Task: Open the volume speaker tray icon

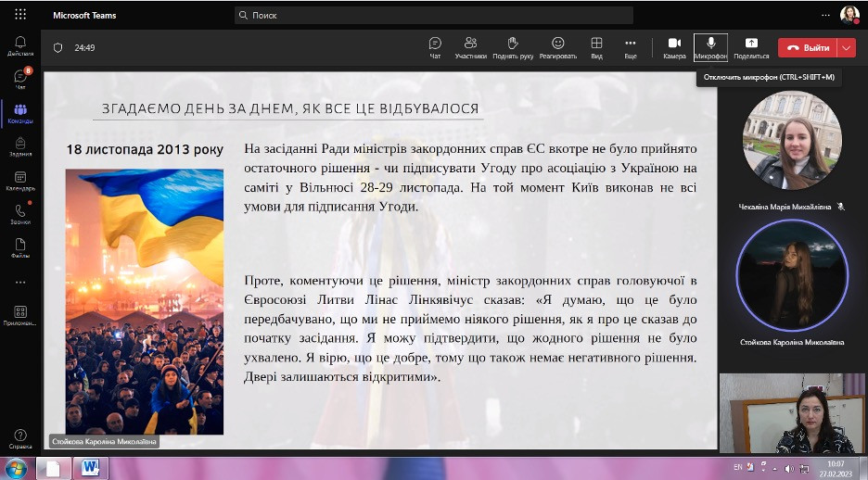Action: (789, 468)
